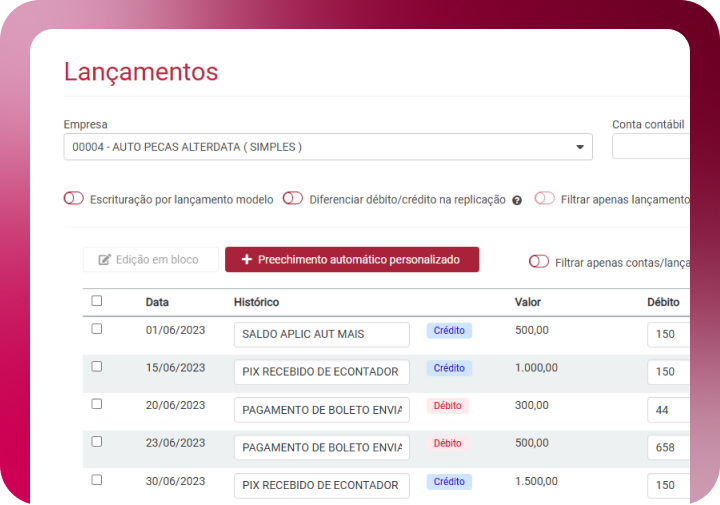Click the date 01/06/2023
The image size is (720, 505).
click(x=175, y=330)
